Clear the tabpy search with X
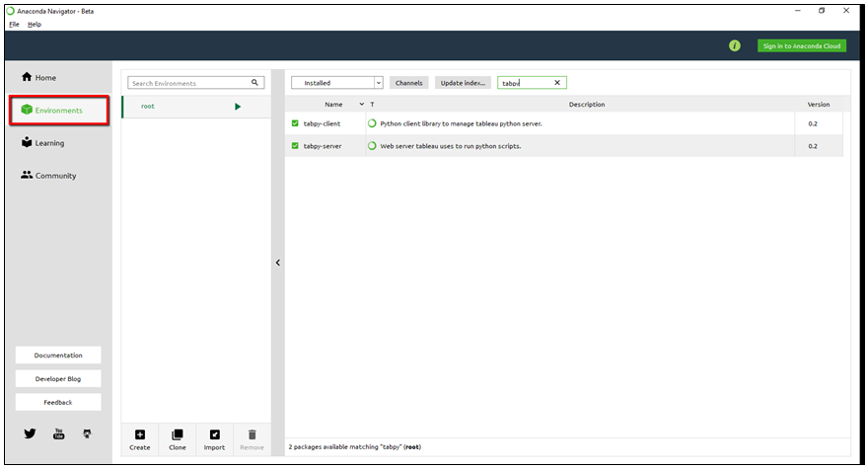This screenshot has width=868, height=469. [x=557, y=83]
